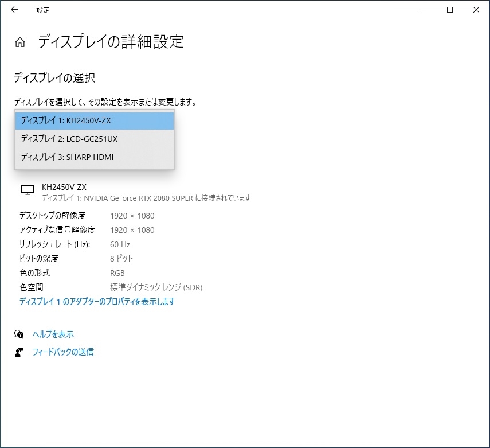The height and width of the screenshot is (448, 490).
Task: Click the help speech bubble icon
Action: pos(19,334)
